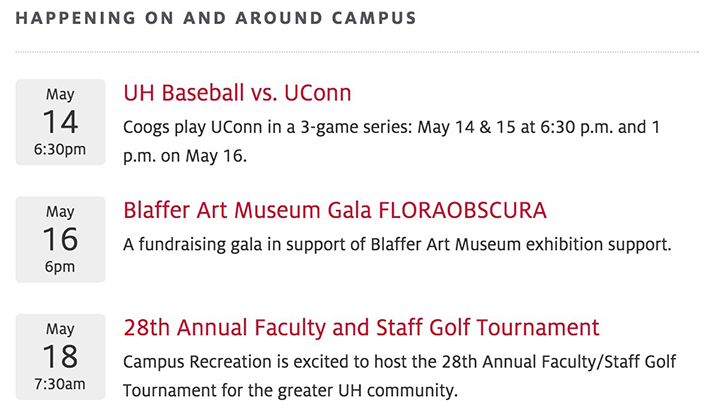Click the "Happening On and Around Campus" heading

coord(216,19)
